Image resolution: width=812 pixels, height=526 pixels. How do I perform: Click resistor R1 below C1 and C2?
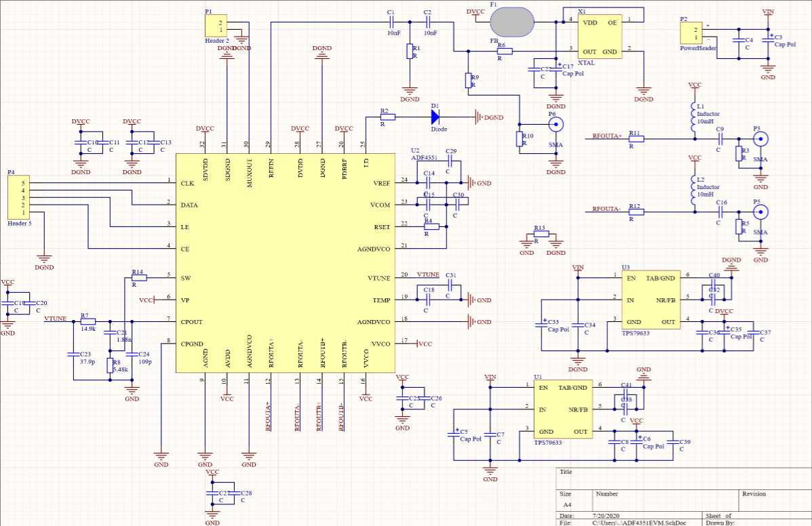point(410,52)
